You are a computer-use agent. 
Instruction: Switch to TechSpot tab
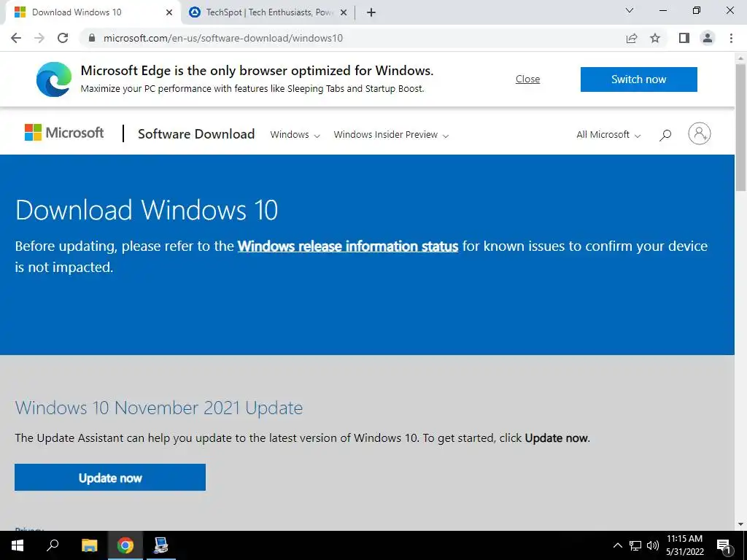click(x=268, y=12)
